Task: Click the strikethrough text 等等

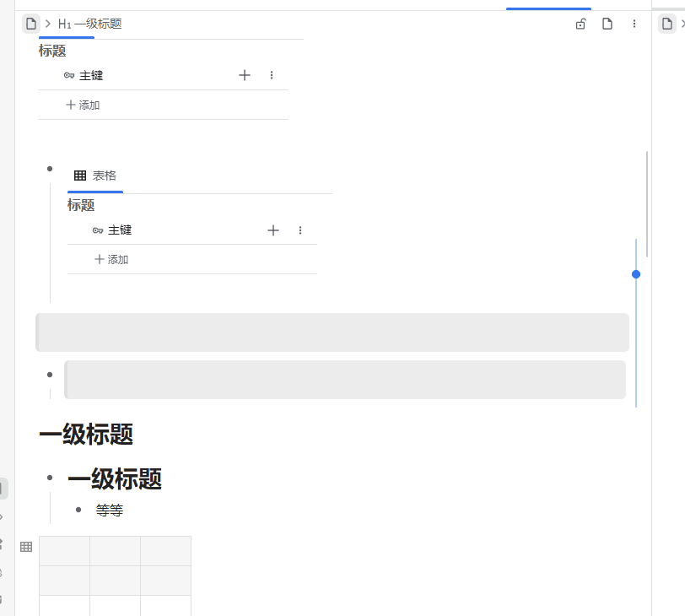Action: pos(110,510)
